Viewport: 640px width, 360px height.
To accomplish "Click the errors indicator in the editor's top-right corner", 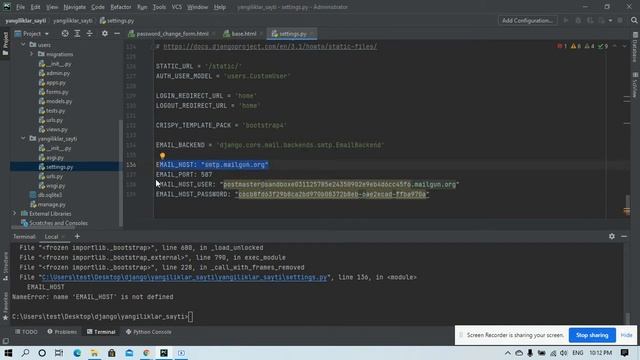I will (562, 47).
